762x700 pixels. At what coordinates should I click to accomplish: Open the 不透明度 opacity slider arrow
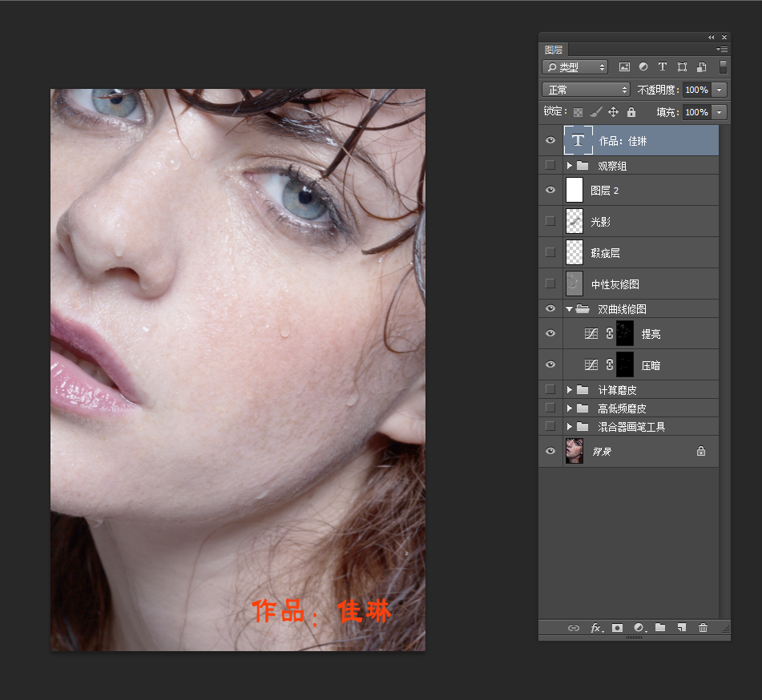(719, 90)
